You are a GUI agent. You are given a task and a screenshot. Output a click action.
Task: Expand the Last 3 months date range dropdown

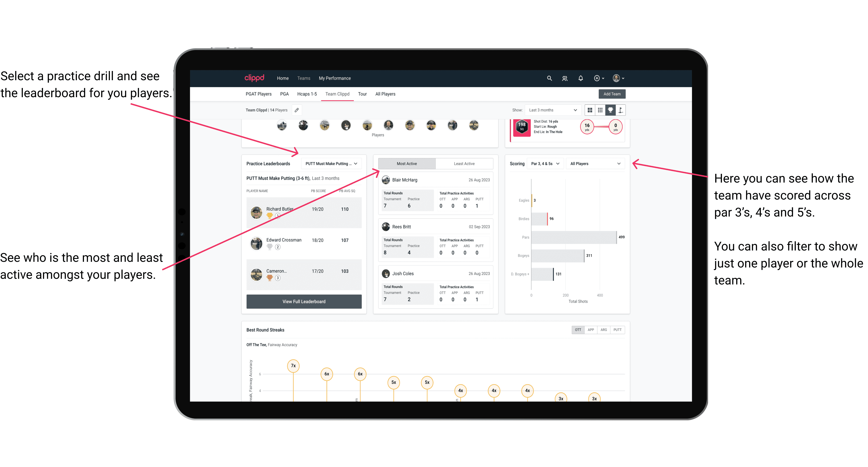(x=552, y=110)
